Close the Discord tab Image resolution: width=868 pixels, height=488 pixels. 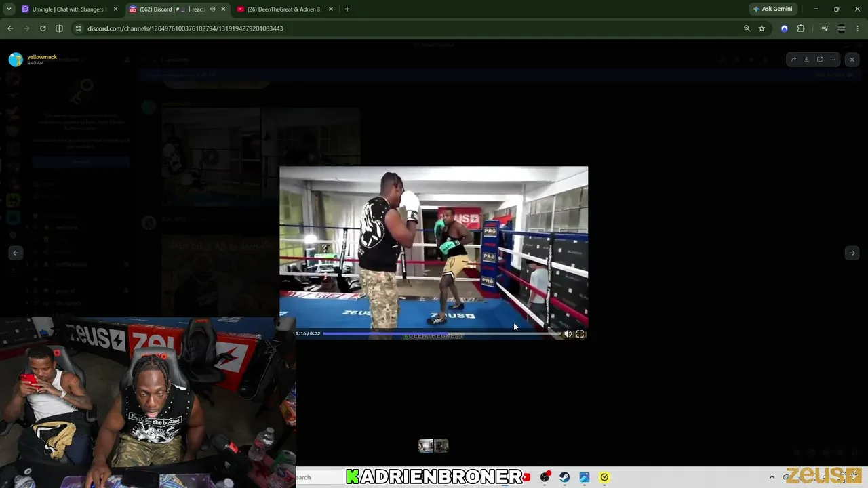[x=223, y=9]
